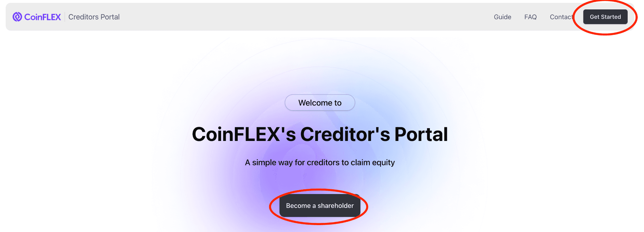Viewport: 644px width, 232px height.
Task: Open the FAQ page
Action: tap(530, 17)
